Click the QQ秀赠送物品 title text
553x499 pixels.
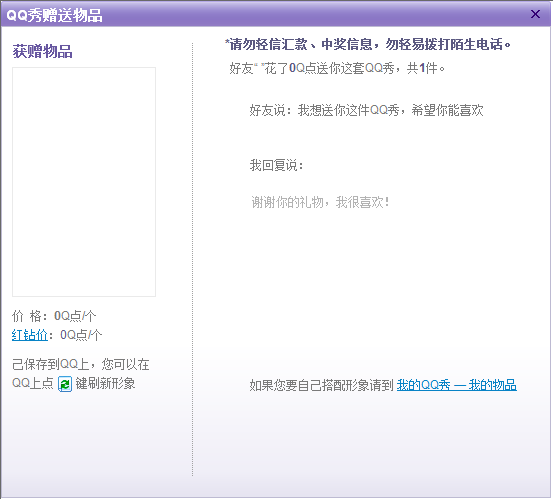(x=54, y=15)
